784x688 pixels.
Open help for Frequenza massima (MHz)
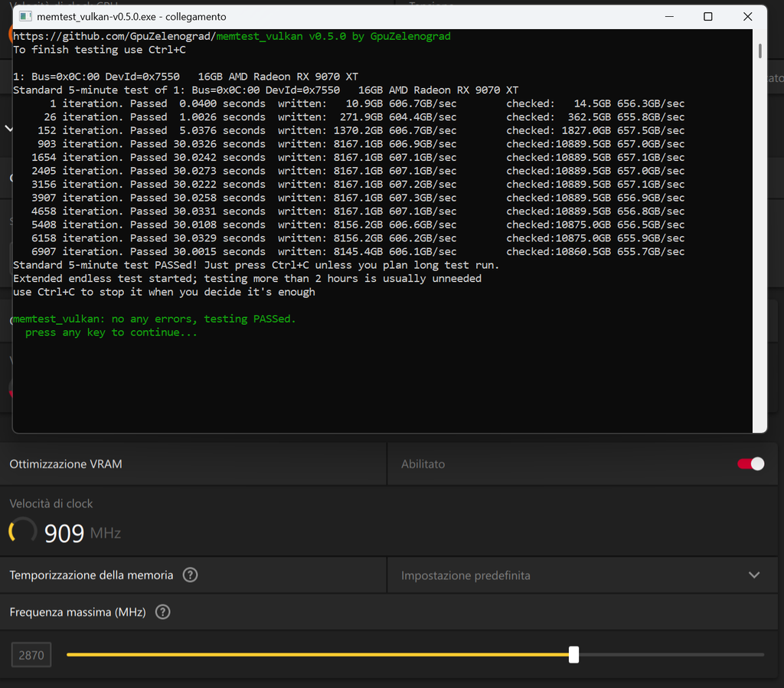162,612
